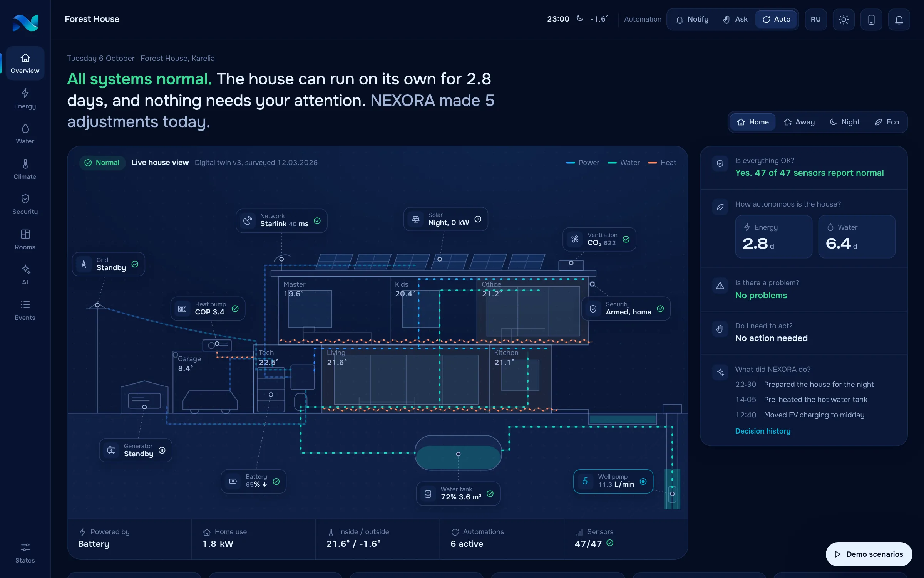This screenshot has width=924, height=578.
Task: Open mobile view via phone icon
Action: click(871, 19)
